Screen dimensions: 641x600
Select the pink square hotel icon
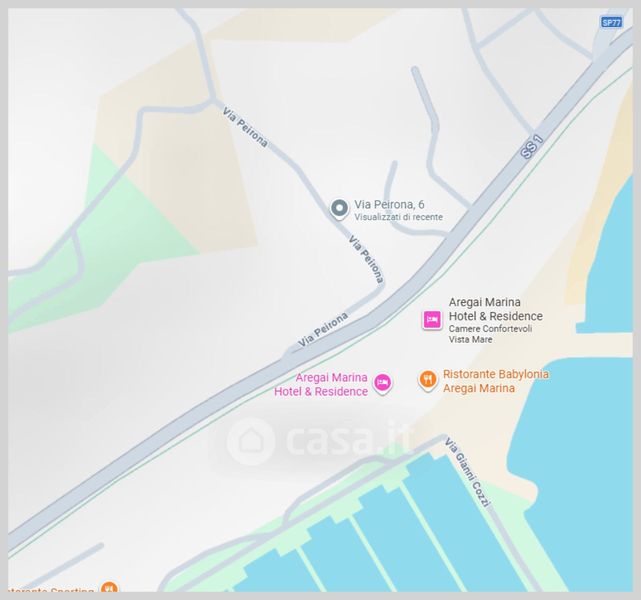click(432, 319)
